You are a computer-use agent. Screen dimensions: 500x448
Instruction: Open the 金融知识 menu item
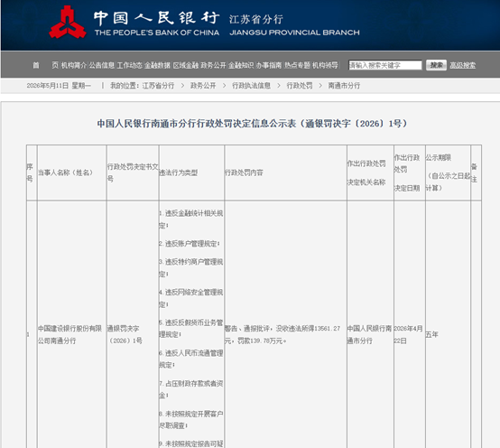point(241,65)
